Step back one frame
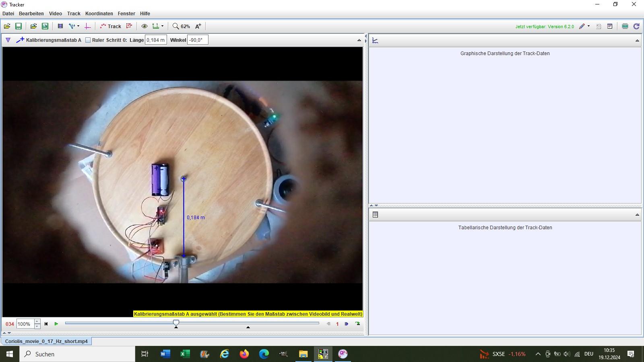644x362 pixels. coord(328,324)
